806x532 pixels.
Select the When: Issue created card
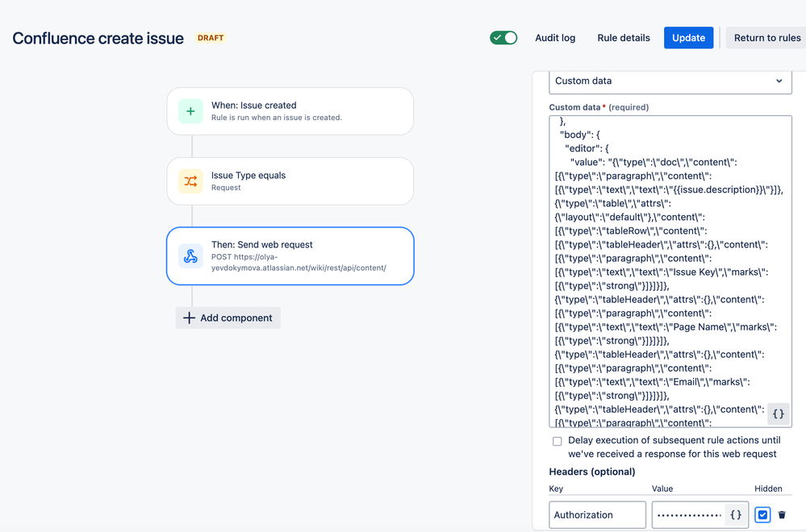click(290, 111)
